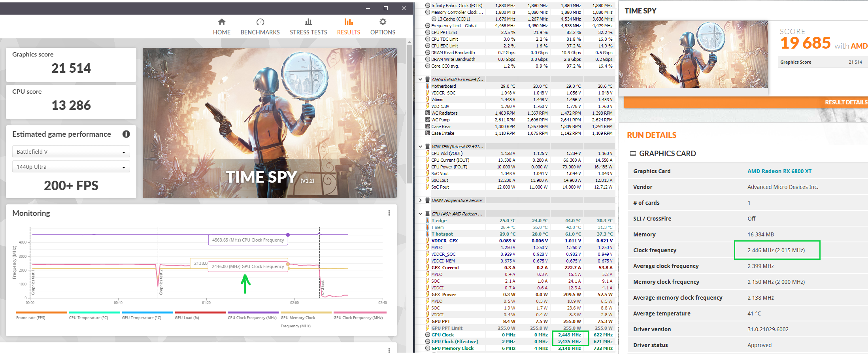868x355 pixels.
Task: Click the Driver status value Approved
Action: pos(759,345)
